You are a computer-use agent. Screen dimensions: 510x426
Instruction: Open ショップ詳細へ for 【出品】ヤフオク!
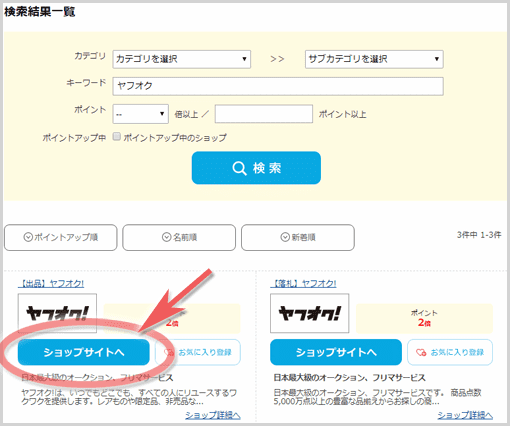pyautogui.click(x=213, y=415)
